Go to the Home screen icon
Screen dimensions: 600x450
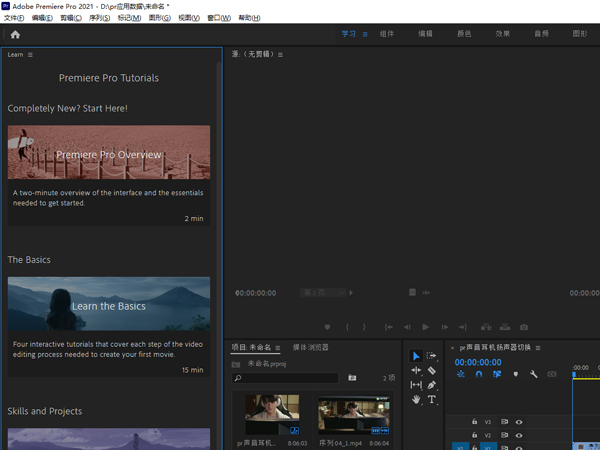click(x=15, y=35)
